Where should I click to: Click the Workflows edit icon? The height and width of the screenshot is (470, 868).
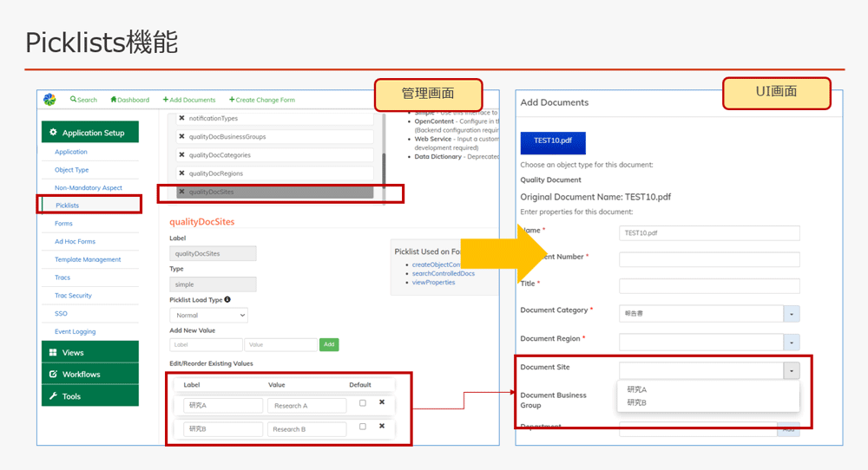tap(53, 375)
